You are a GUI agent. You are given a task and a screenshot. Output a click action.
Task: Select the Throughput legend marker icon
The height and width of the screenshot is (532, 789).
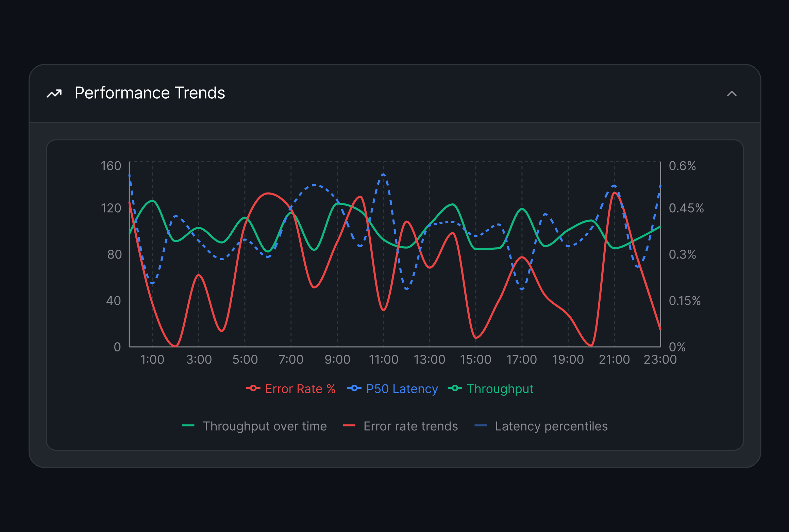point(455,388)
